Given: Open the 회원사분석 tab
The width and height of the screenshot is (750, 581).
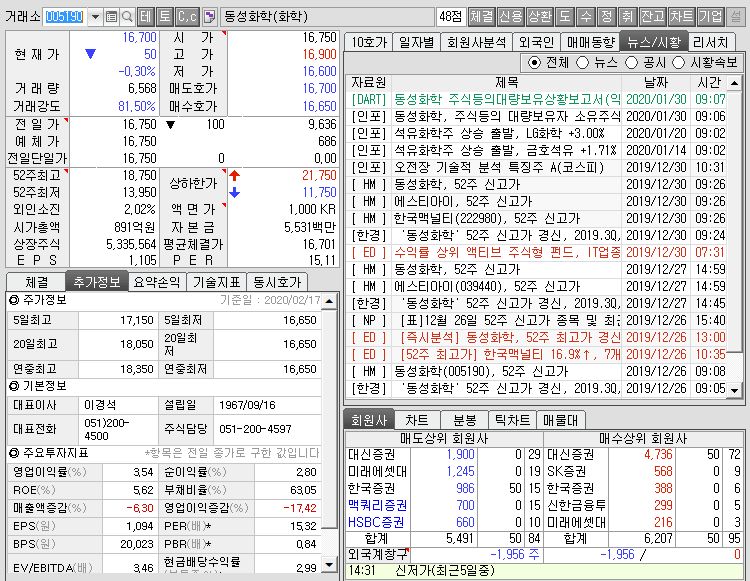Looking at the screenshot, I should pyautogui.click(x=476, y=43).
